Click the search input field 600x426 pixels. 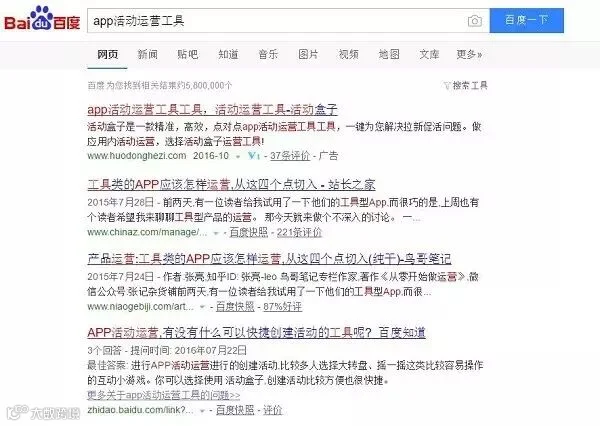276,21
